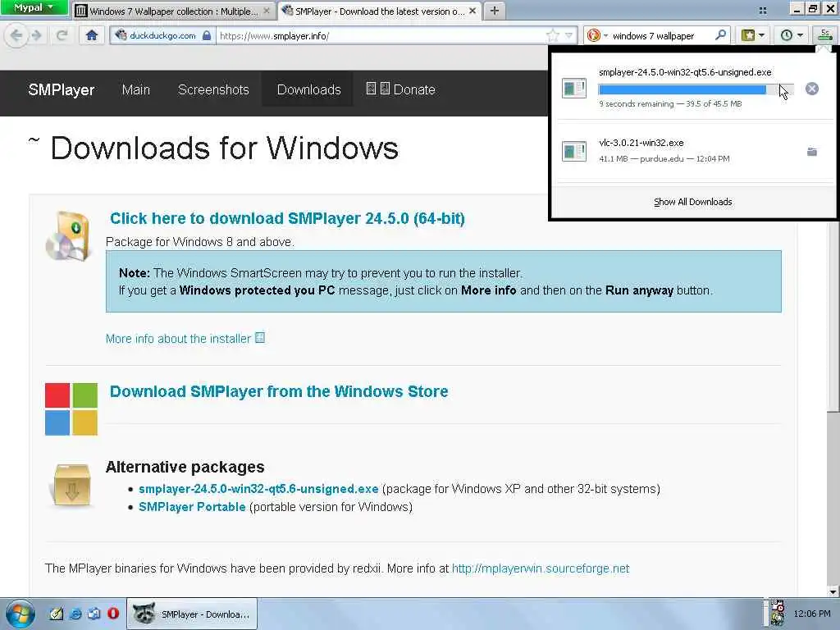Open Show All Downloads
Viewport: 840px width, 630px height.
pyautogui.click(x=692, y=202)
